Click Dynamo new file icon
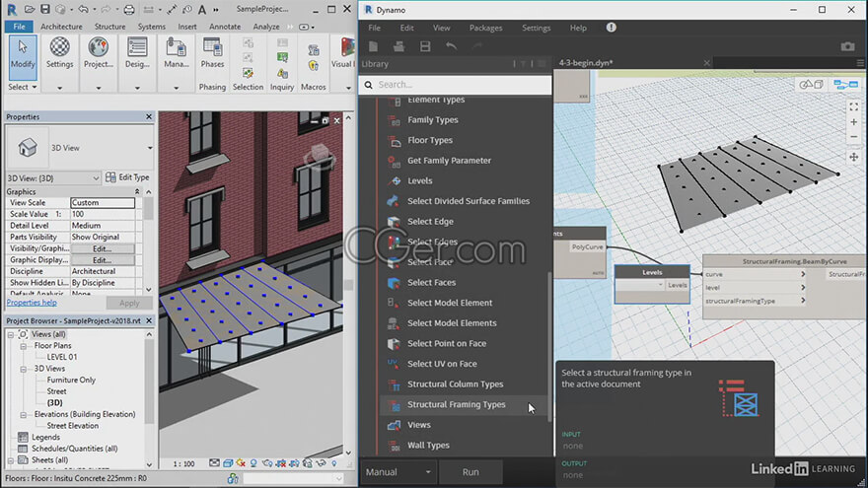 pyautogui.click(x=374, y=46)
